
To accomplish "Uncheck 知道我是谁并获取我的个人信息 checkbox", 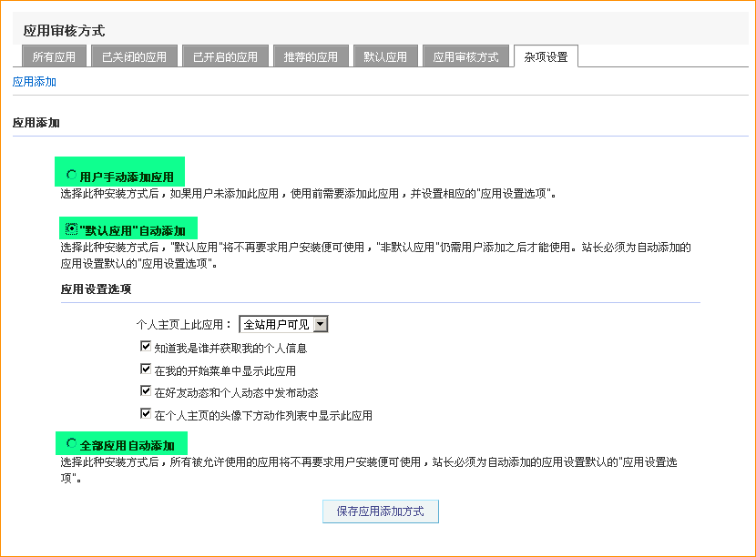I will tap(146, 347).
